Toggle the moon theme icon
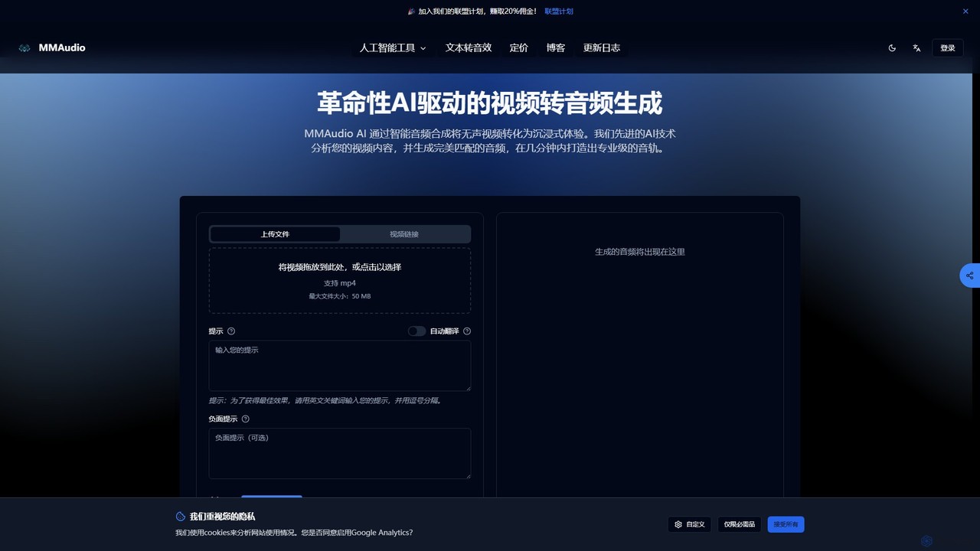This screenshot has width=980, height=551. coord(892,47)
